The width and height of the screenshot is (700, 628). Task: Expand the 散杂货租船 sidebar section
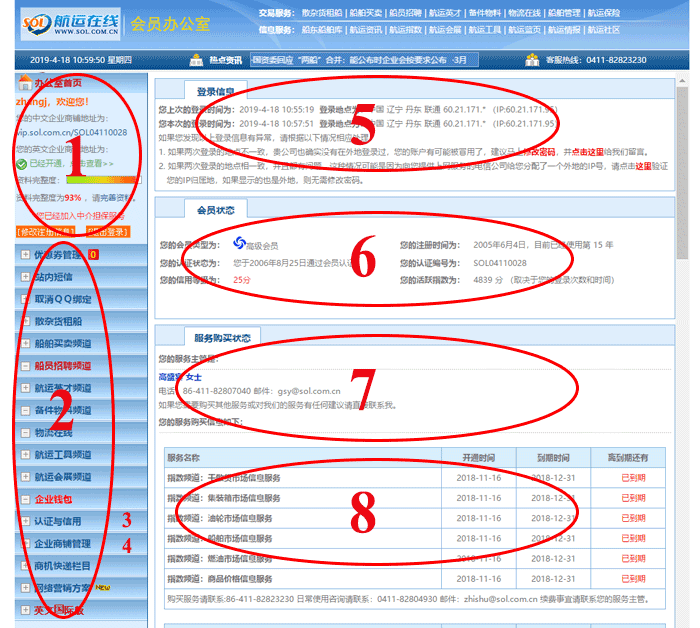pos(25,321)
